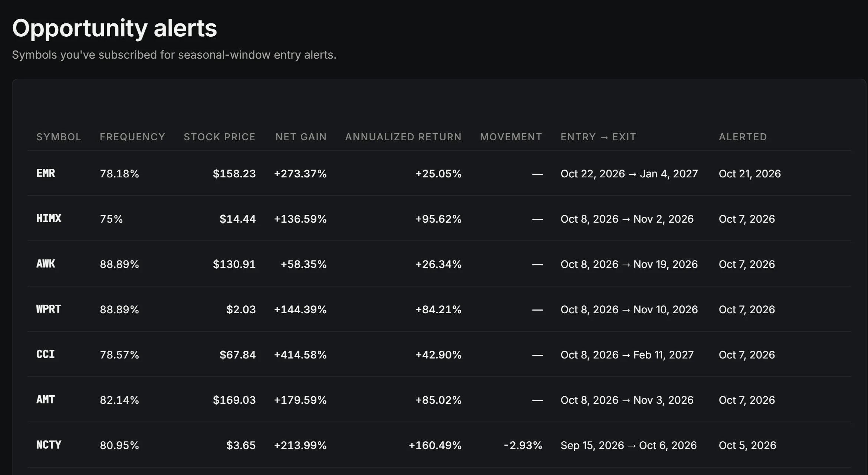Click the ALERTED column header
This screenshot has height=475, width=868.
[743, 137]
